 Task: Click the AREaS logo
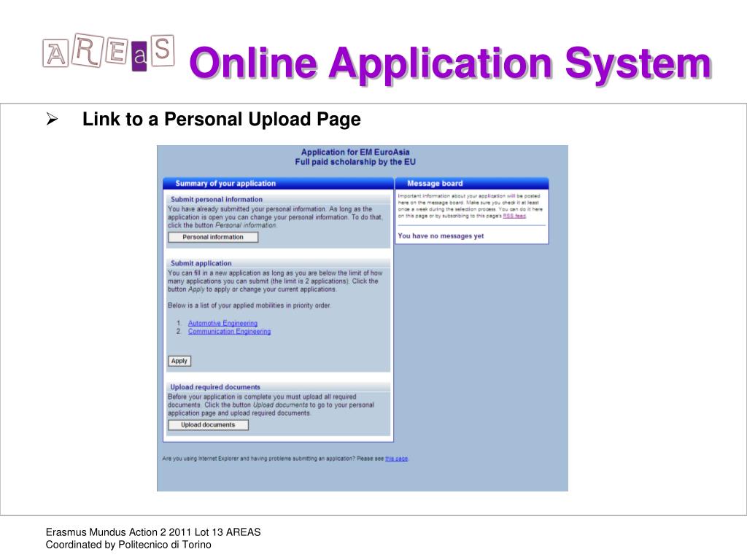coord(109,52)
